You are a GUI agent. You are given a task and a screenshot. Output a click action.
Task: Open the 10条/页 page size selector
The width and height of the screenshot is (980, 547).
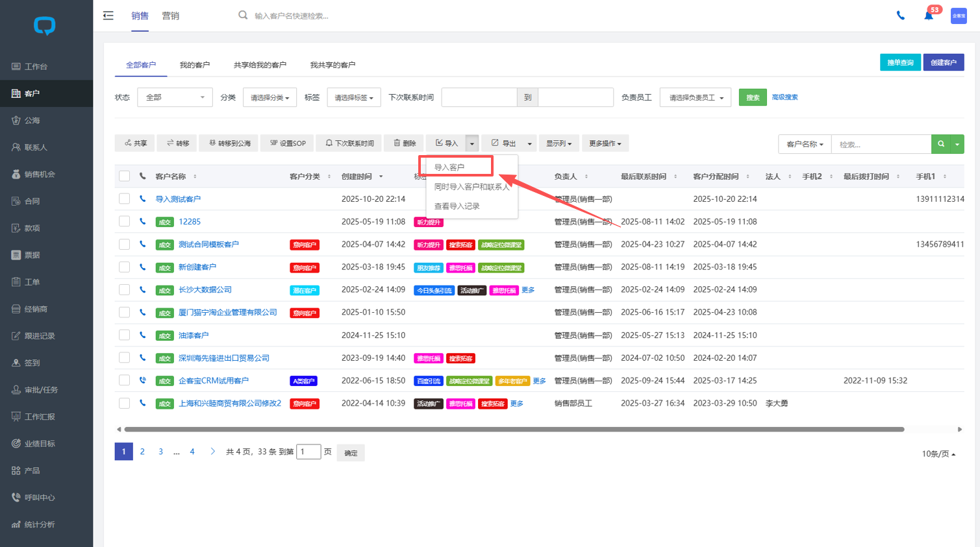coord(938,454)
